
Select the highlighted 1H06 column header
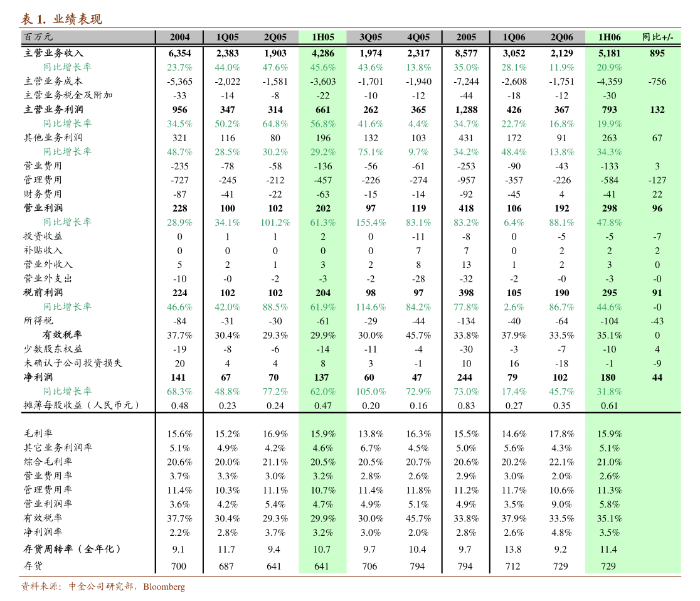609,37
